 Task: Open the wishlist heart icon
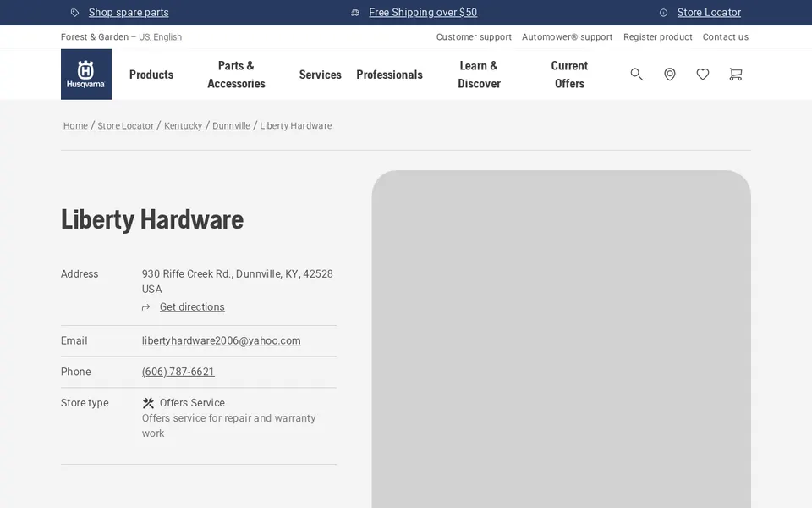[x=703, y=75]
